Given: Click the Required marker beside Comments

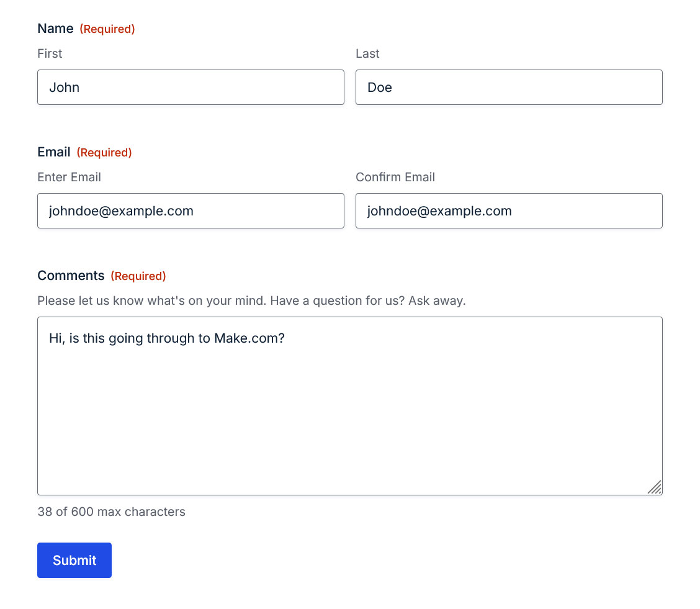Looking at the screenshot, I should pos(138,276).
